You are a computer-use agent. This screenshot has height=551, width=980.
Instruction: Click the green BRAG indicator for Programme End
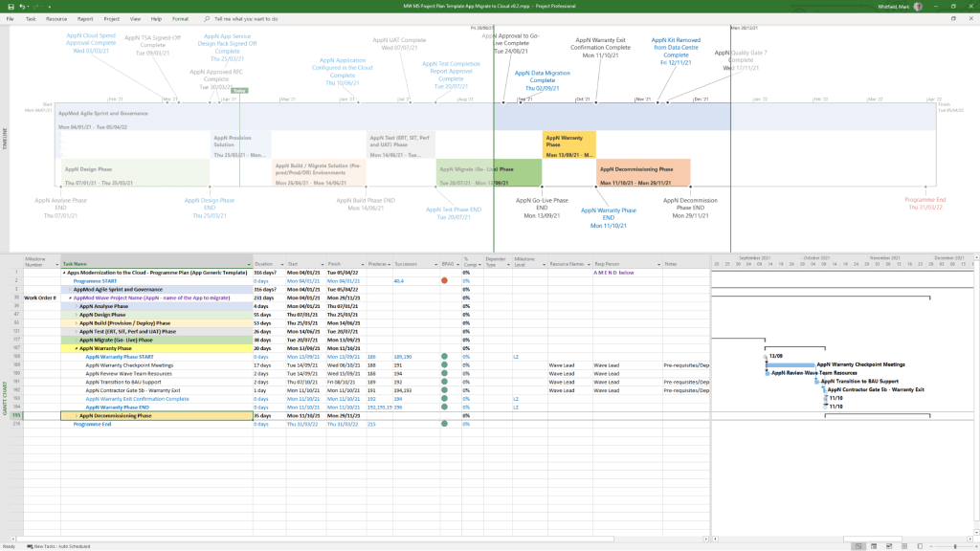coord(444,424)
